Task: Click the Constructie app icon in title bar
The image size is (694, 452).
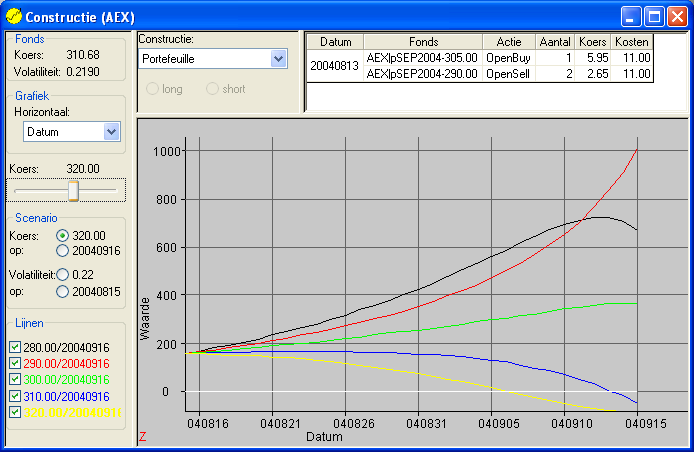Action: tap(13, 17)
